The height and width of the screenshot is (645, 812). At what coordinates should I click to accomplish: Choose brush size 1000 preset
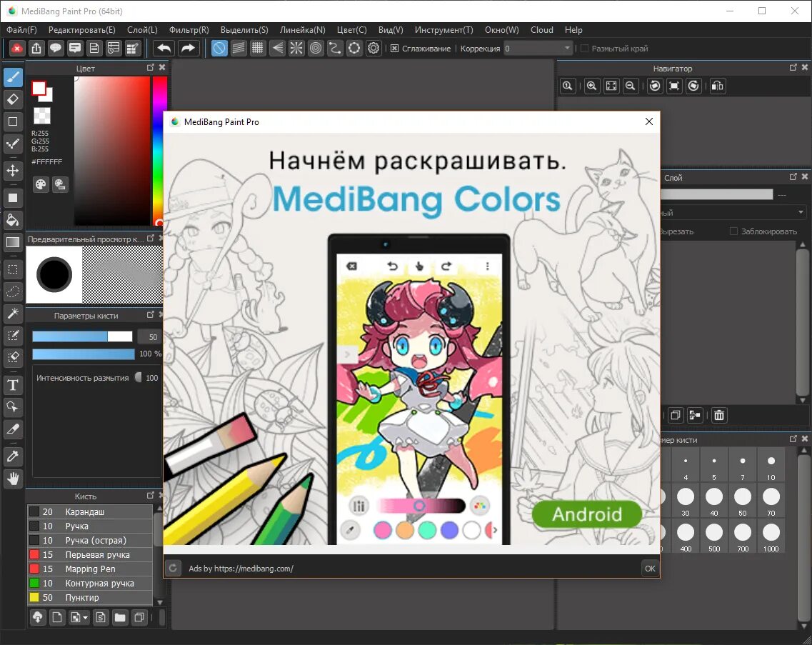(771, 536)
